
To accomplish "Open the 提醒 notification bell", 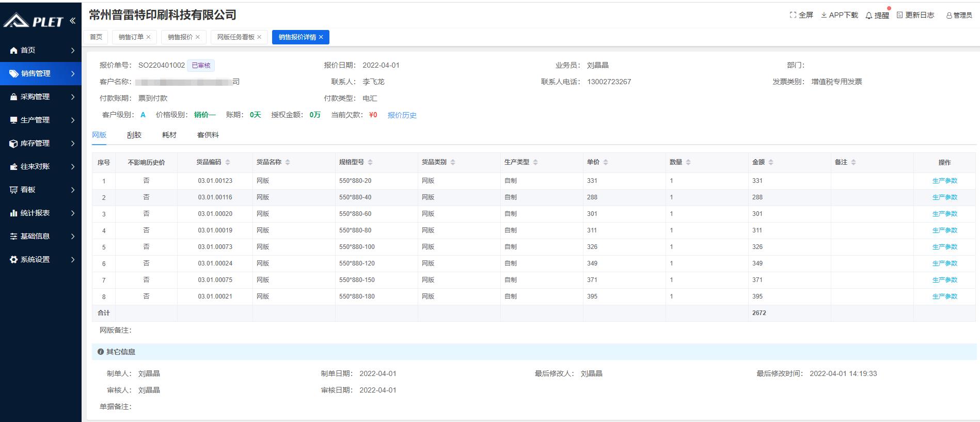I will (x=869, y=15).
